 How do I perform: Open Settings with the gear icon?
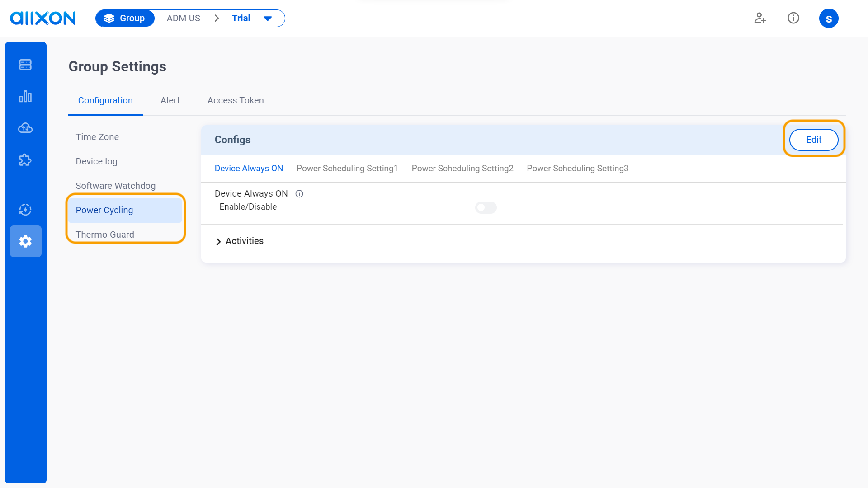25,241
